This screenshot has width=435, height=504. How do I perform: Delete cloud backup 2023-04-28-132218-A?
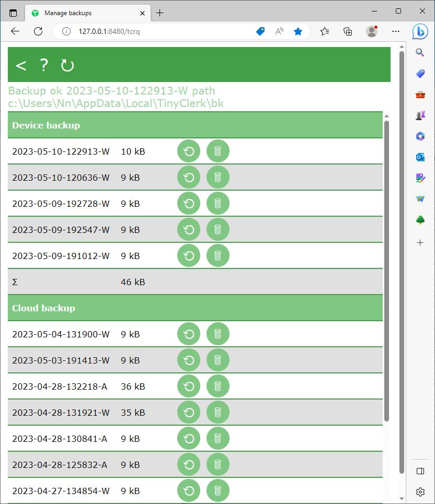[218, 386]
